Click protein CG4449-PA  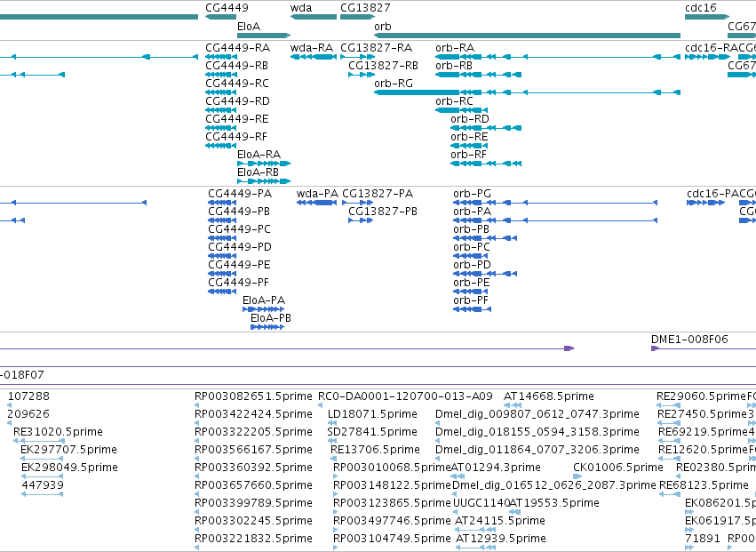click(222, 203)
